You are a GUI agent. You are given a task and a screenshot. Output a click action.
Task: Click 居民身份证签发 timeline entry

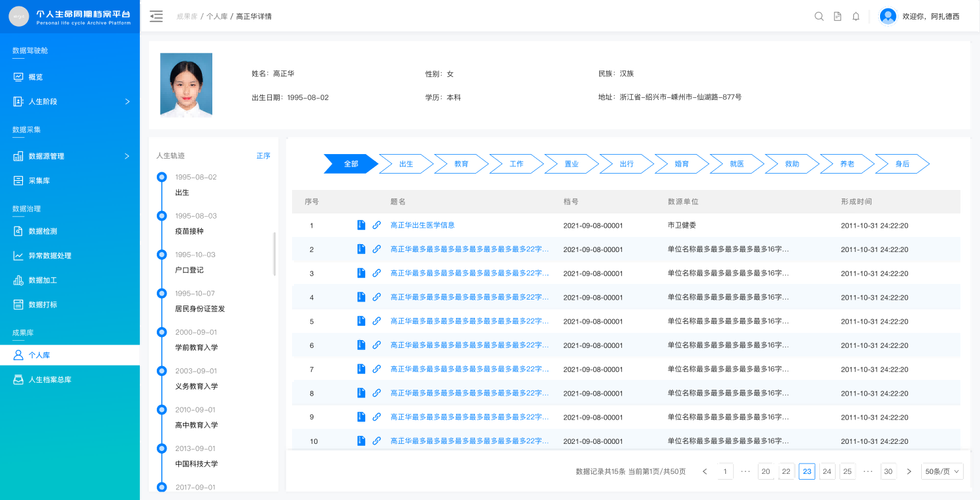pyautogui.click(x=200, y=309)
